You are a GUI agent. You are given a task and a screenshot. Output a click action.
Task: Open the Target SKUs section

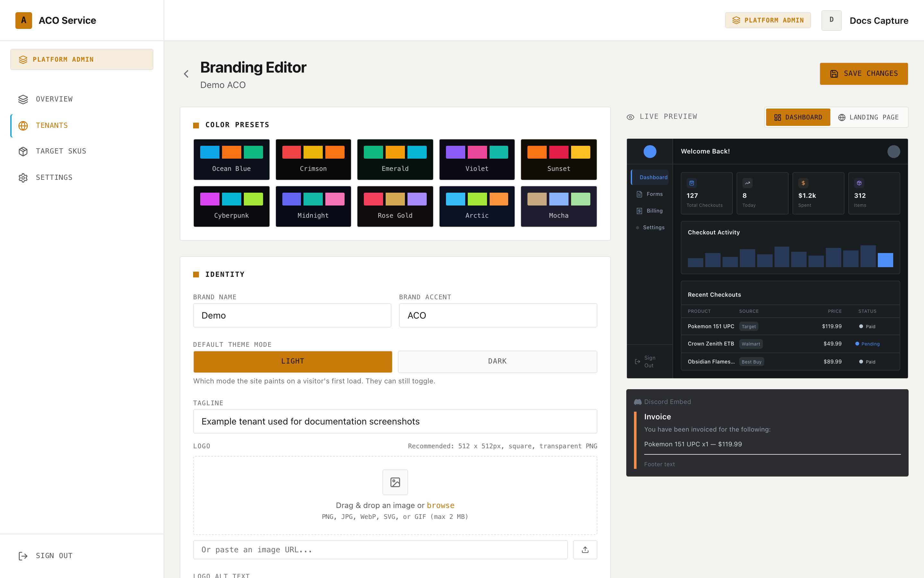[82, 151]
